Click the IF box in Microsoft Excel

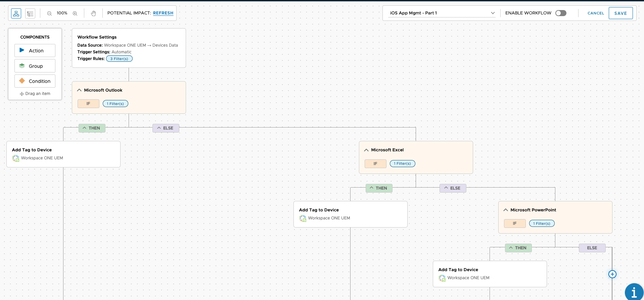pyautogui.click(x=375, y=164)
